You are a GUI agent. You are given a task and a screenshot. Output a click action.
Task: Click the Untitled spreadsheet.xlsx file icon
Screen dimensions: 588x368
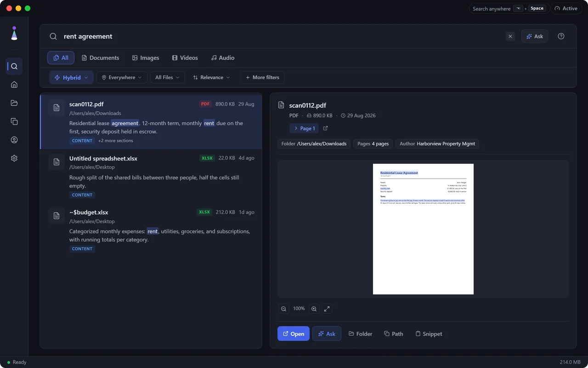(x=57, y=162)
